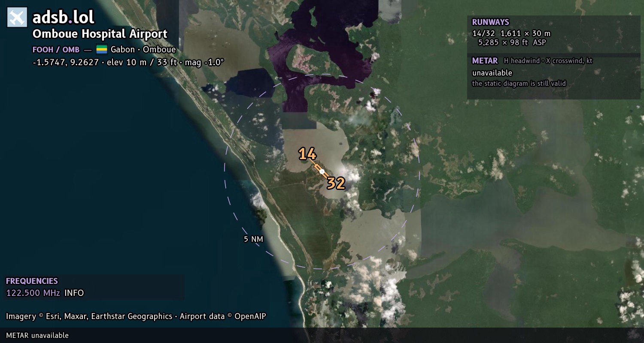644x343 pixels.
Task: Click the METAR 'unavailable' status text
Action: [x=492, y=73]
